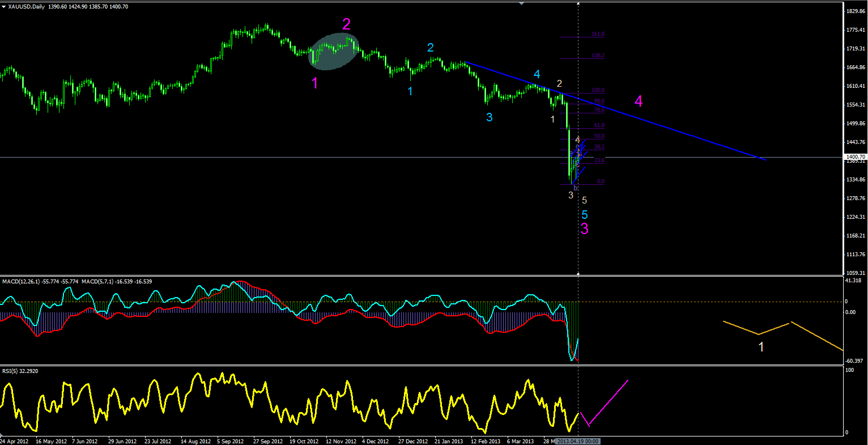Click the 4 Dec 2012 date label
868x445 pixels.
pos(375,441)
